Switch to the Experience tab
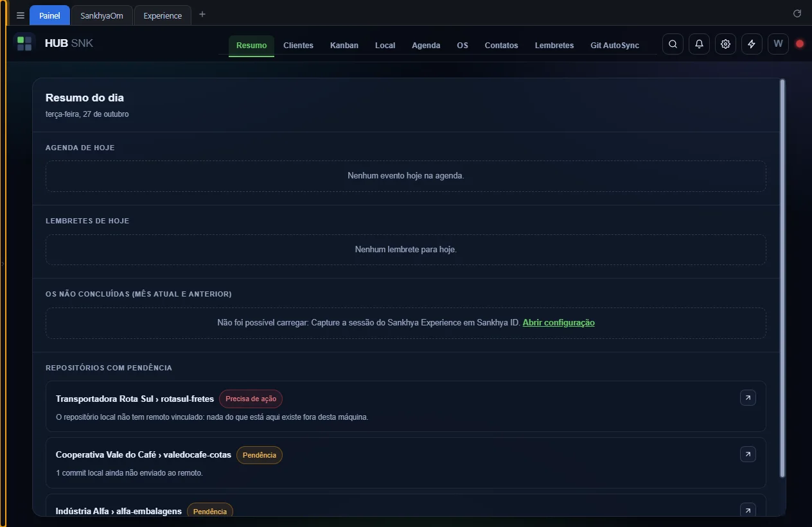The width and height of the screenshot is (812, 527). pyautogui.click(x=163, y=15)
